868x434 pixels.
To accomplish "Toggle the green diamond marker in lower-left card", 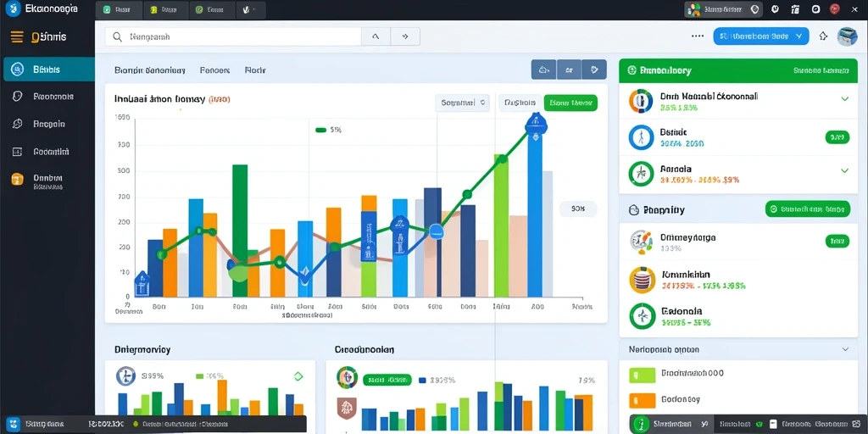I will point(298,376).
